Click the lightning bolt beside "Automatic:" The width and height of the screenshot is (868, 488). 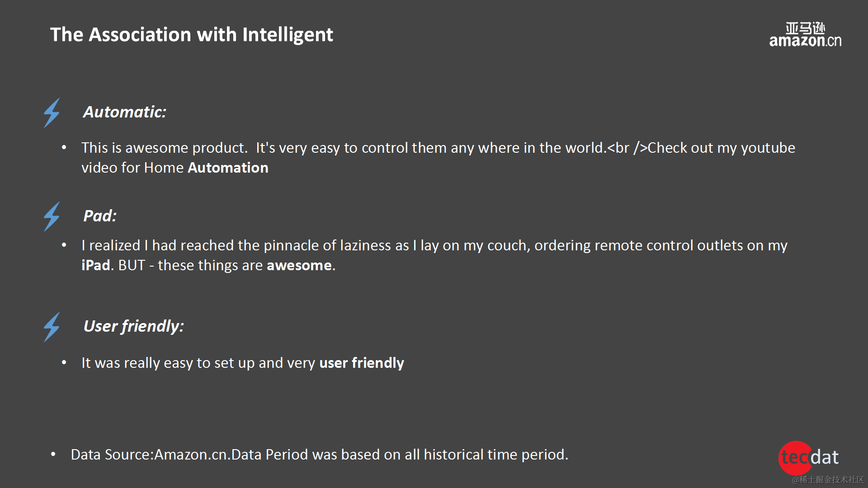52,113
